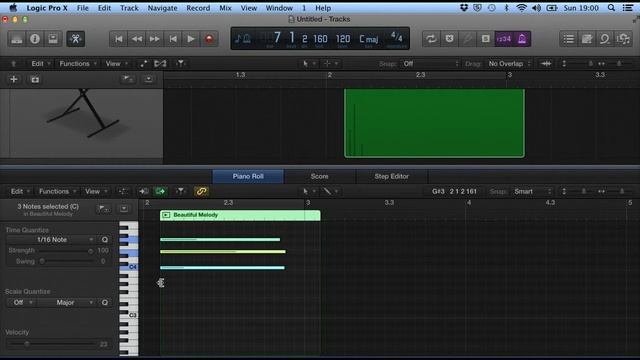This screenshot has width=640, height=360.
Task: Open the Library panel
Action: (17, 39)
